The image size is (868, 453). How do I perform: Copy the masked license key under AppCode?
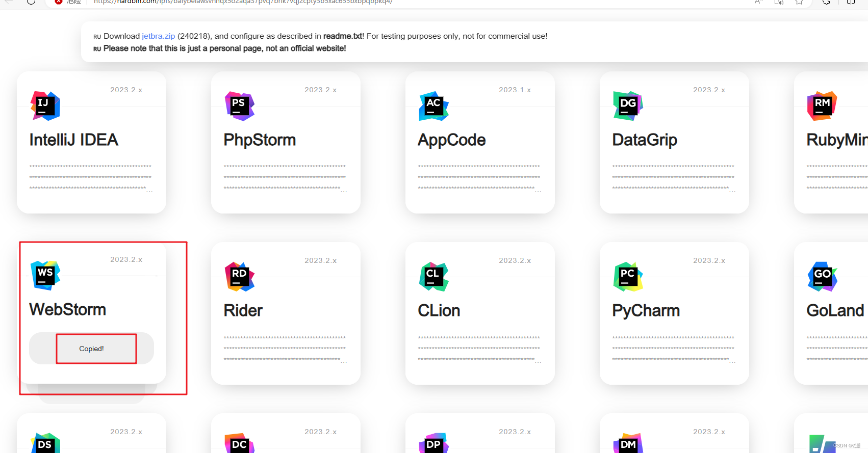point(479,178)
